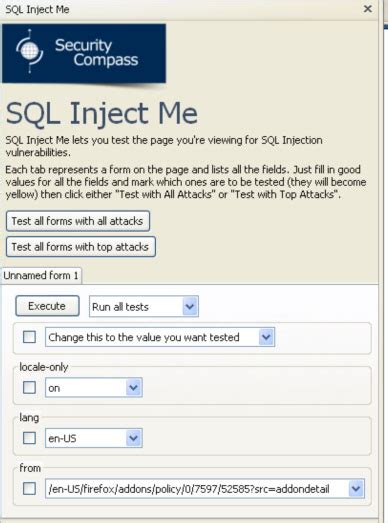
Task: Open the en-US language dropdown
Action: click(134, 438)
